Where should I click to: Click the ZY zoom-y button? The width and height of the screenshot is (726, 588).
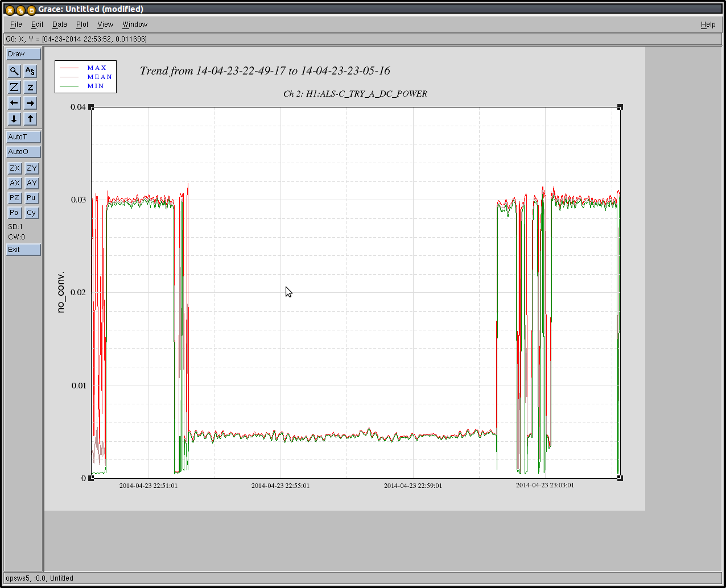click(x=31, y=168)
